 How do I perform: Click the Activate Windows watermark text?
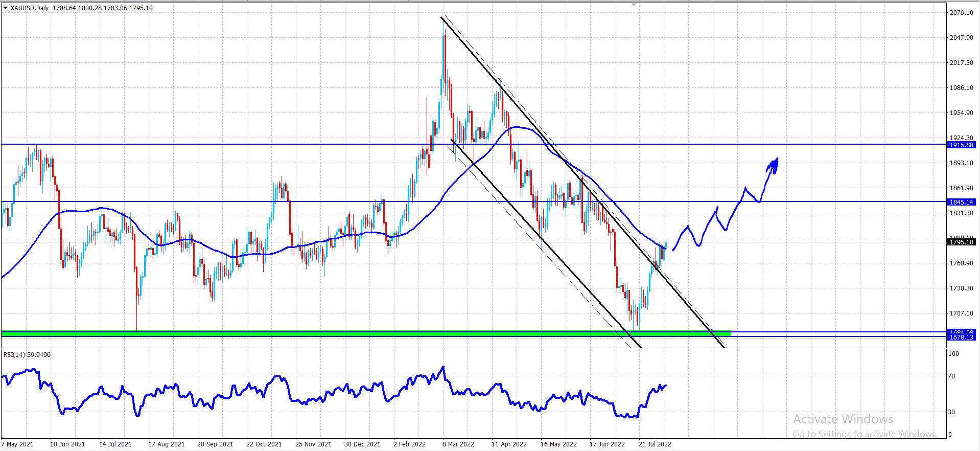click(x=843, y=419)
